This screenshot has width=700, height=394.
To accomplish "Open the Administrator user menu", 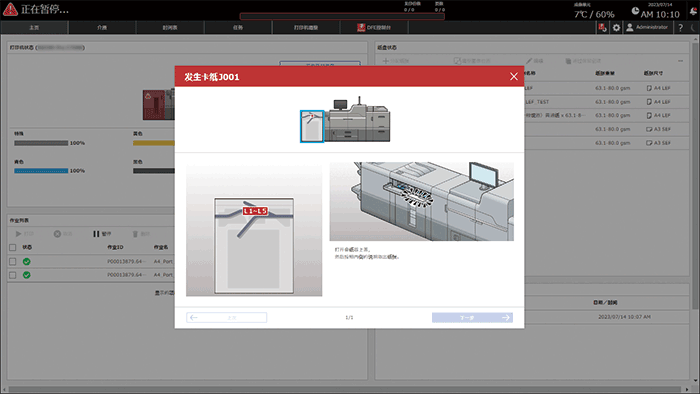I will tap(647, 28).
